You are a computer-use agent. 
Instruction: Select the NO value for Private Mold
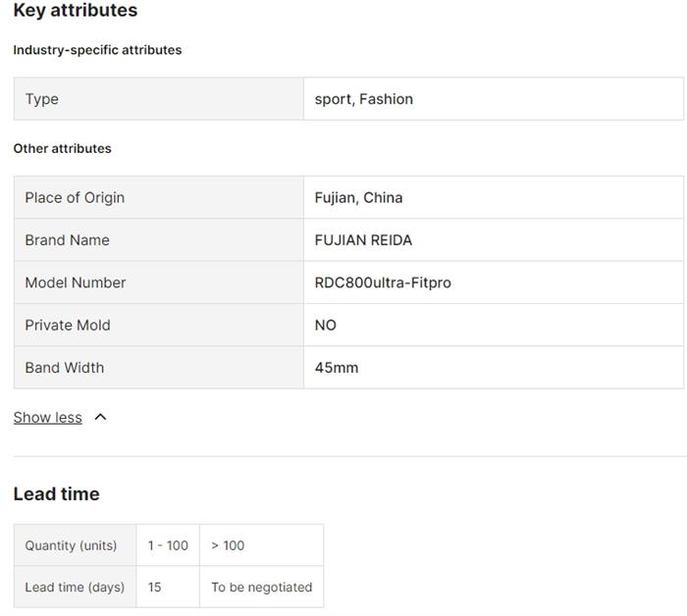(x=326, y=325)
